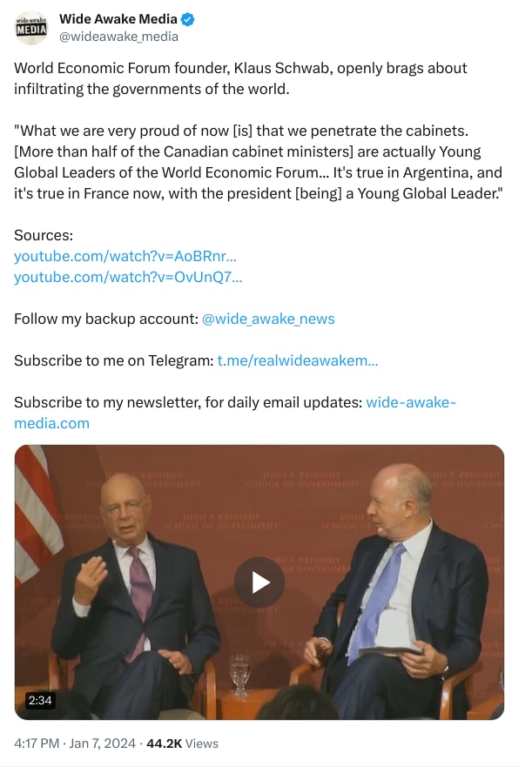Open the t.me/realwideawakem Telegram link

297,360
